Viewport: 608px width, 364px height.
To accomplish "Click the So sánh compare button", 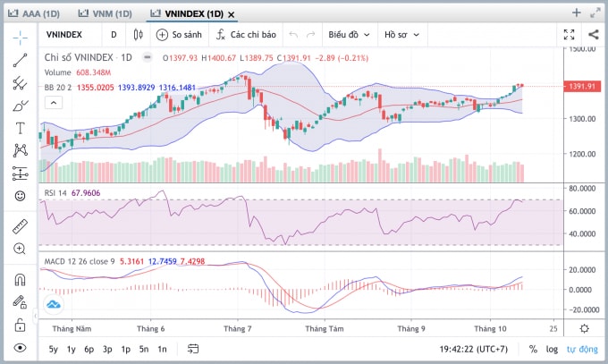I will pyautogui.click(x=179, y=35).
